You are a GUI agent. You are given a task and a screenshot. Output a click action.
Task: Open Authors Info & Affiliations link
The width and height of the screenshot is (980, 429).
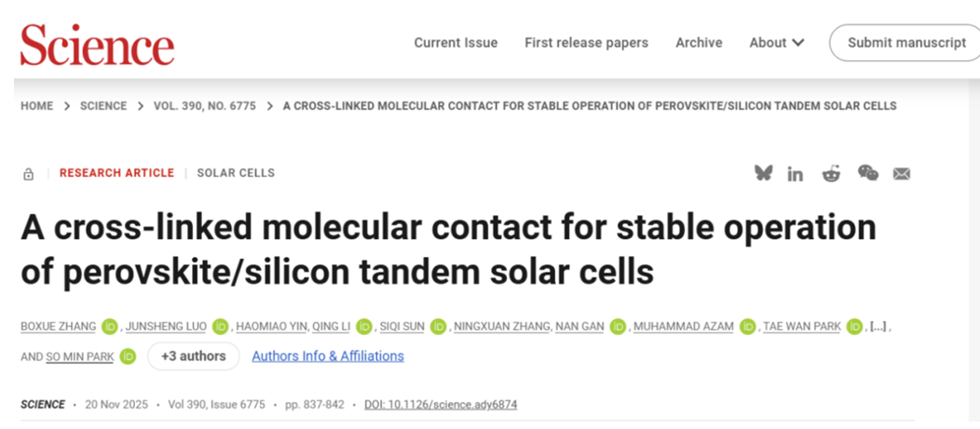coord(328,356)
